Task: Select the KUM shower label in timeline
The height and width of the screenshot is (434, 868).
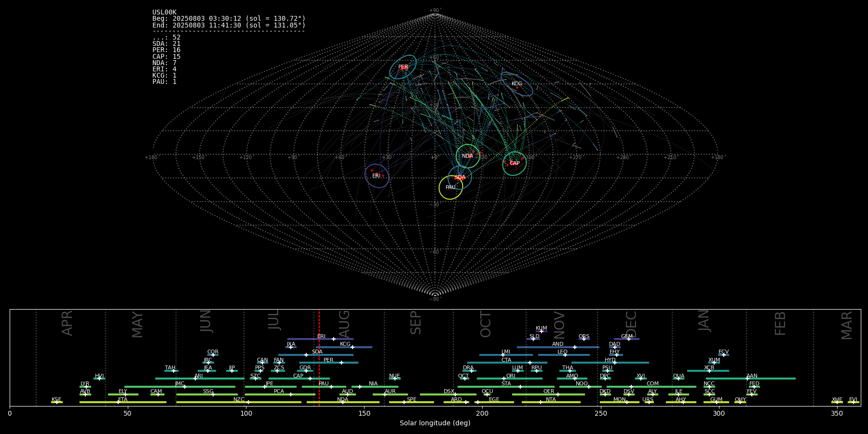Action: tap(542, 328)
